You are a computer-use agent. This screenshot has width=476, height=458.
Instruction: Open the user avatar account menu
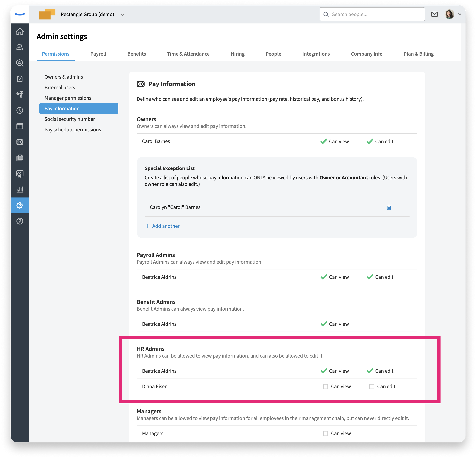449,14
